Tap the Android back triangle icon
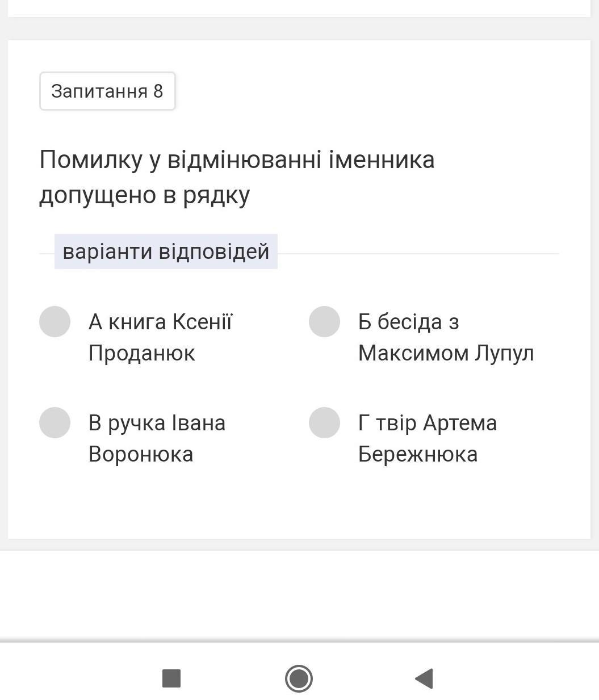Image resolution: width=599 pixels, height=700 pixels. click(425, 678)
